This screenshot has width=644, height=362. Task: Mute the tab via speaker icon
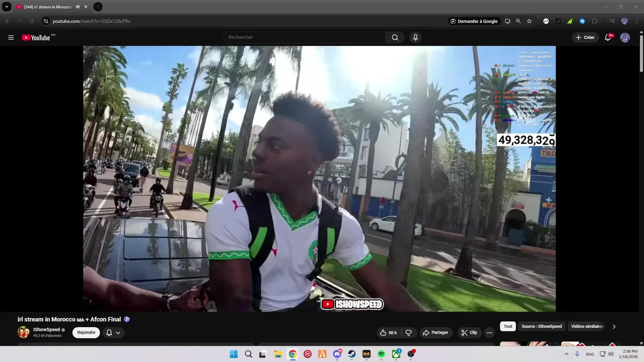point(78,7)
